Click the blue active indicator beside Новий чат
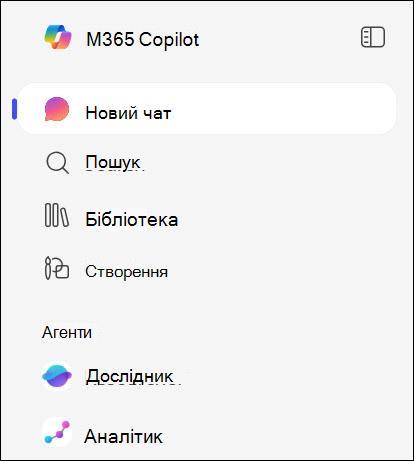 coord(14,109)
